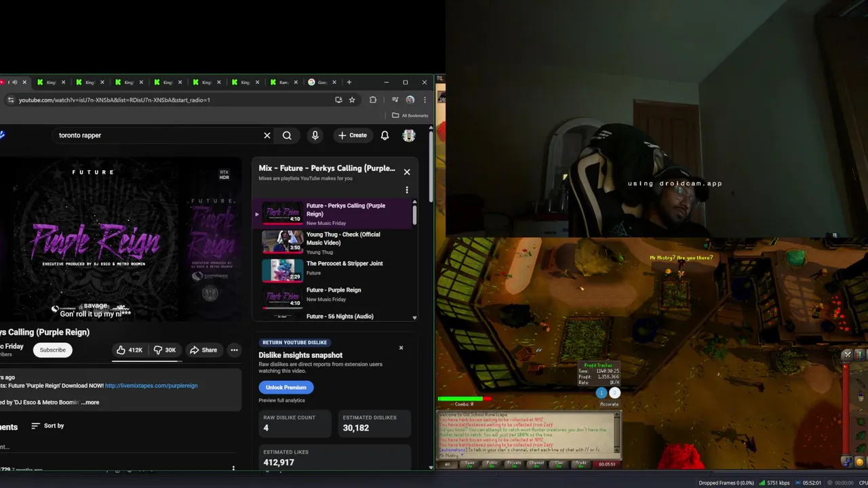Select the All chat tab in RuneScape
868x488 pixels.
[x=447, y=464]
